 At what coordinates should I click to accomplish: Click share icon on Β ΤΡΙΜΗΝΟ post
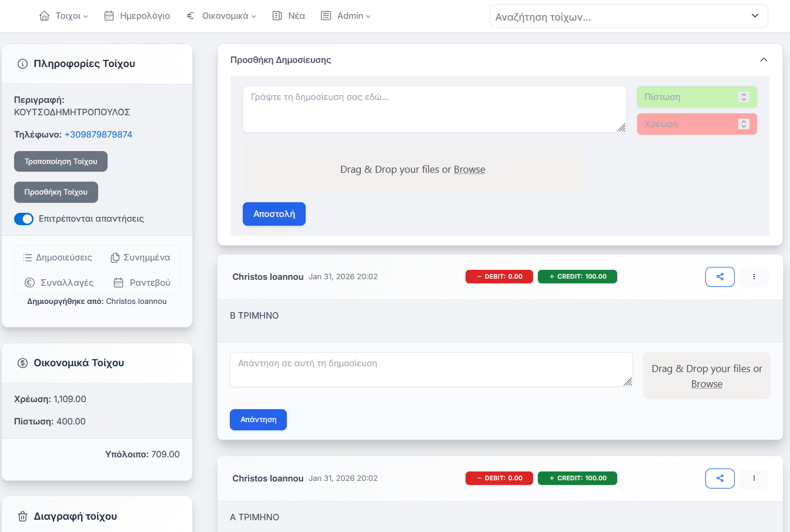pos(719,277)
